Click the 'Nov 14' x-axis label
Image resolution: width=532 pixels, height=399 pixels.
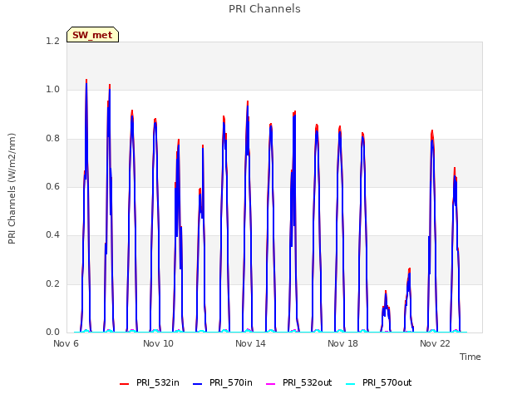point(250,343)
